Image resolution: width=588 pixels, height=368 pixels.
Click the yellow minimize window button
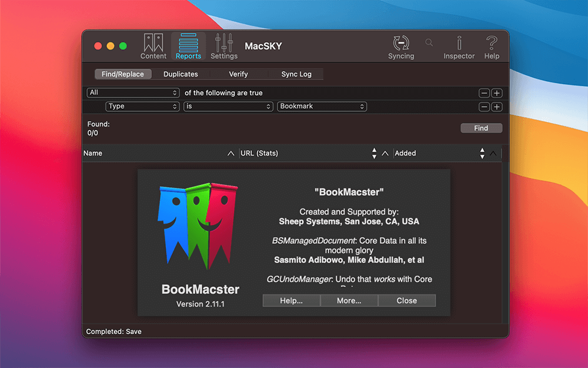tap(111, 46)
